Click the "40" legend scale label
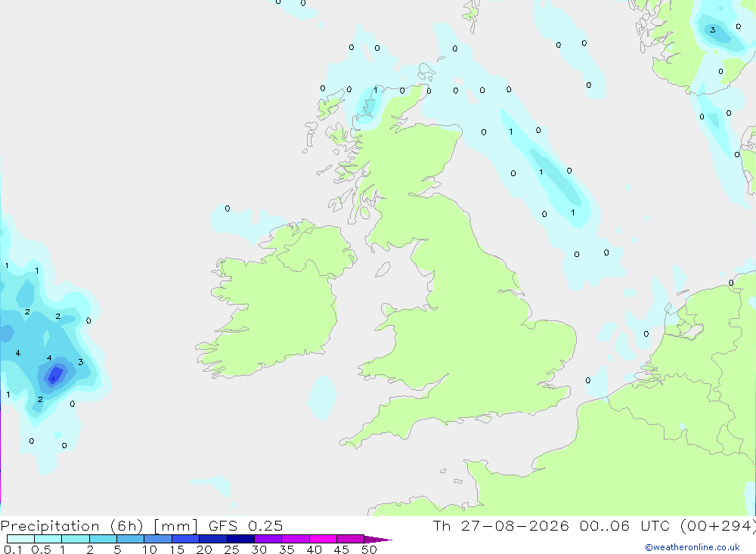The height and width of the screenshot is (554, 756). click(314, 549)
